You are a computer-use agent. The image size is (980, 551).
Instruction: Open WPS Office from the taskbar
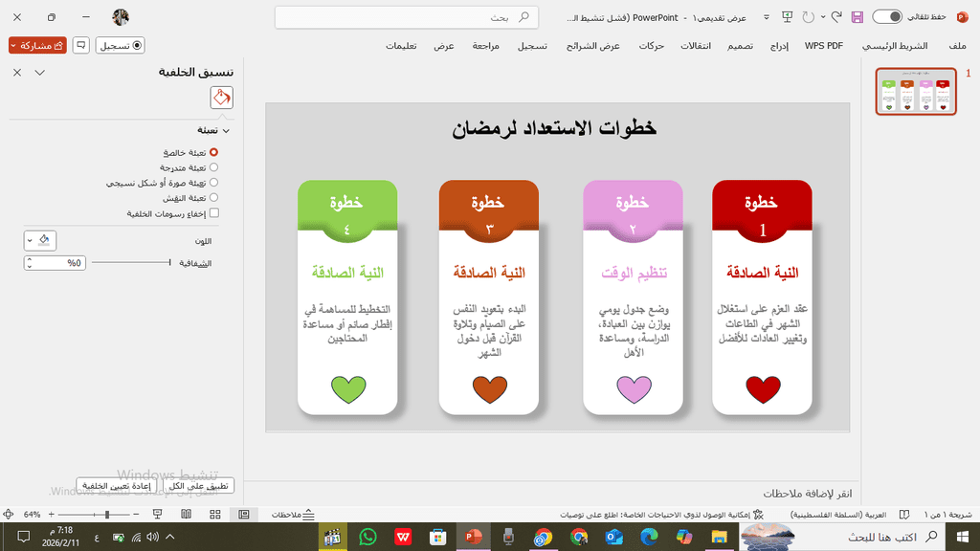click(x=403, y=537)
